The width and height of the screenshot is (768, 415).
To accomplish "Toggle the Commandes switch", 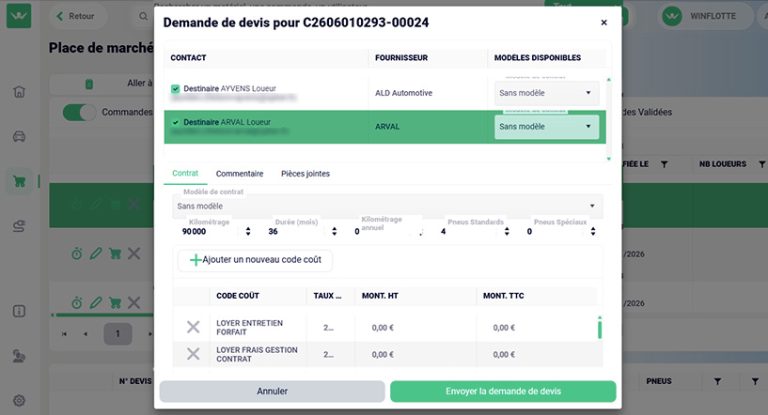I will coord(79,112).
